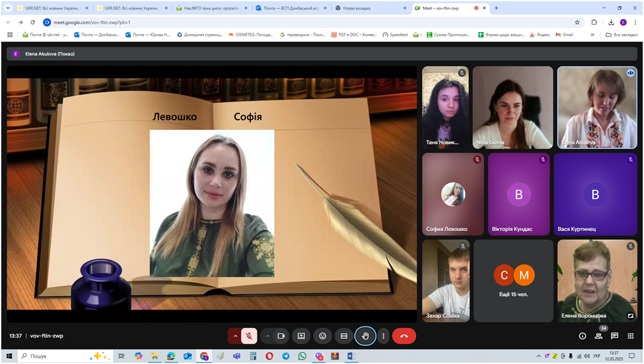The width and height of the screenshot is (644, 364).
Task: Click the meeting code vov-ftin-zwp
Action: 47,336
